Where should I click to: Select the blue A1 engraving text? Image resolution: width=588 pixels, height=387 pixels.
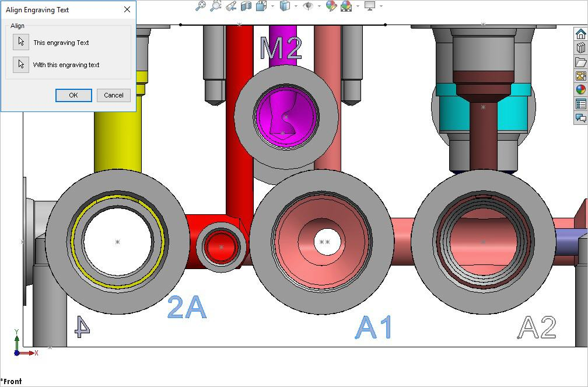374,327
